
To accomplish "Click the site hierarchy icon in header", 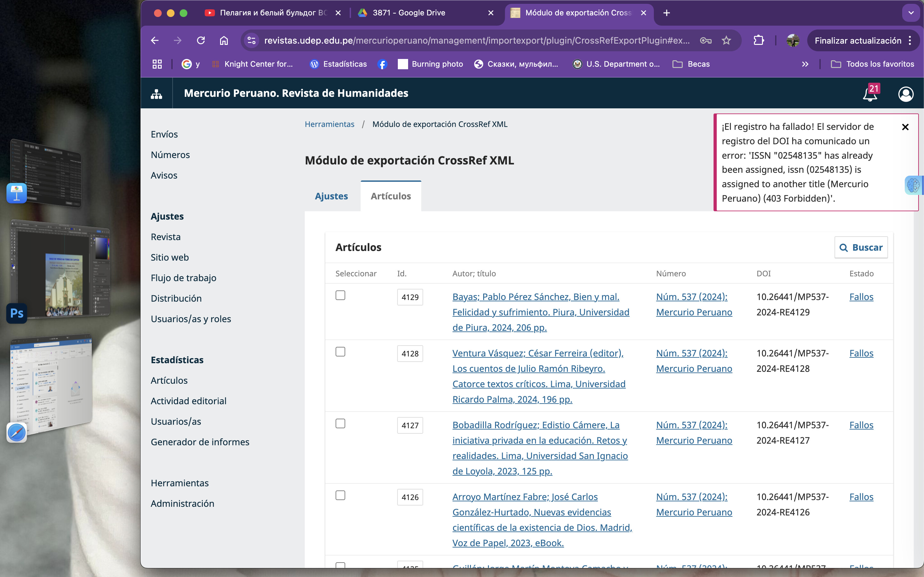I will tap(156, 94).
